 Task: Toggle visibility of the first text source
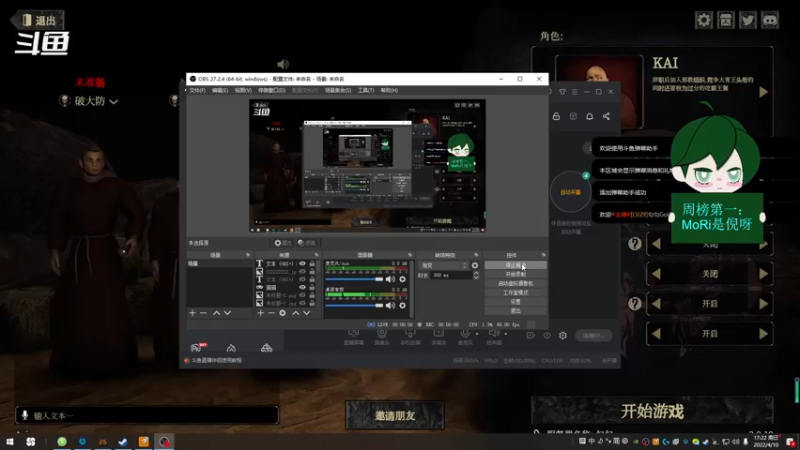pos(303,264)
